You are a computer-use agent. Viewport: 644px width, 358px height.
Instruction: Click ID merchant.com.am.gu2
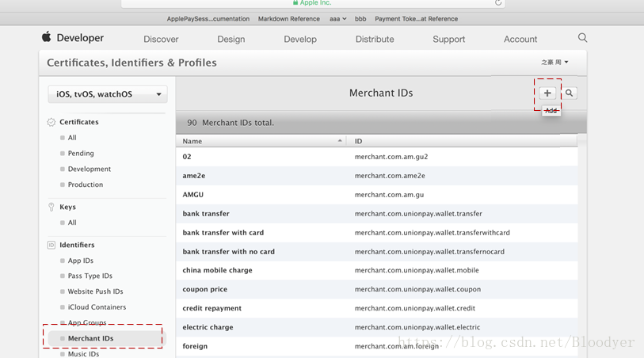pos(391,156)
